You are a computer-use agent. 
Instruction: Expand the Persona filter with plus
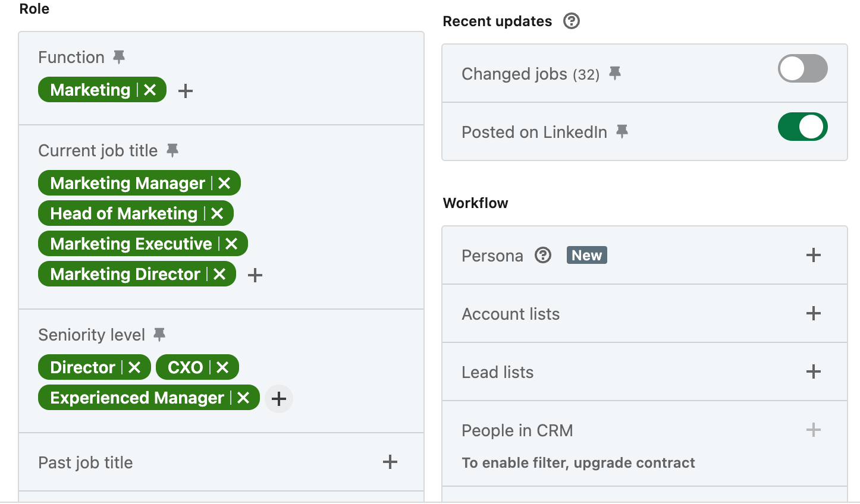[x=814, y=255]
